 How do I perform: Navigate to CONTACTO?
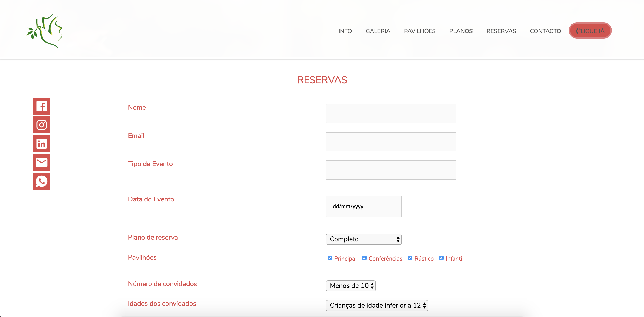(545, 31)
